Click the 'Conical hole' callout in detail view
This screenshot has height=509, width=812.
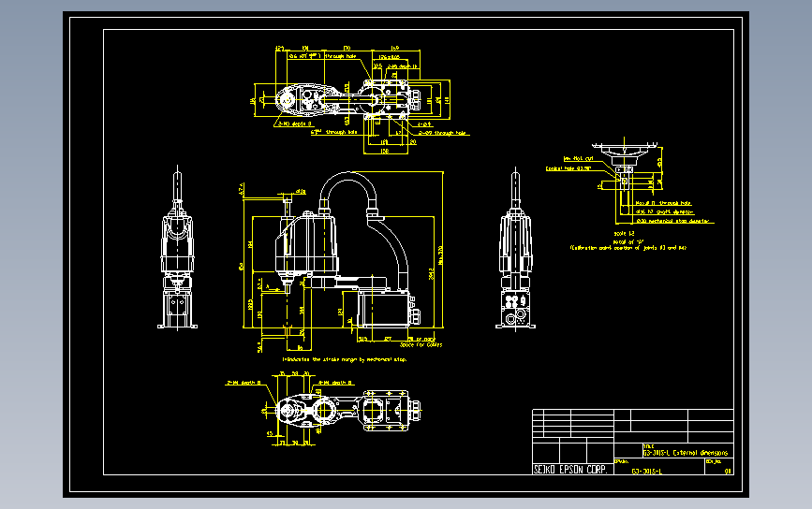(568, 168)
